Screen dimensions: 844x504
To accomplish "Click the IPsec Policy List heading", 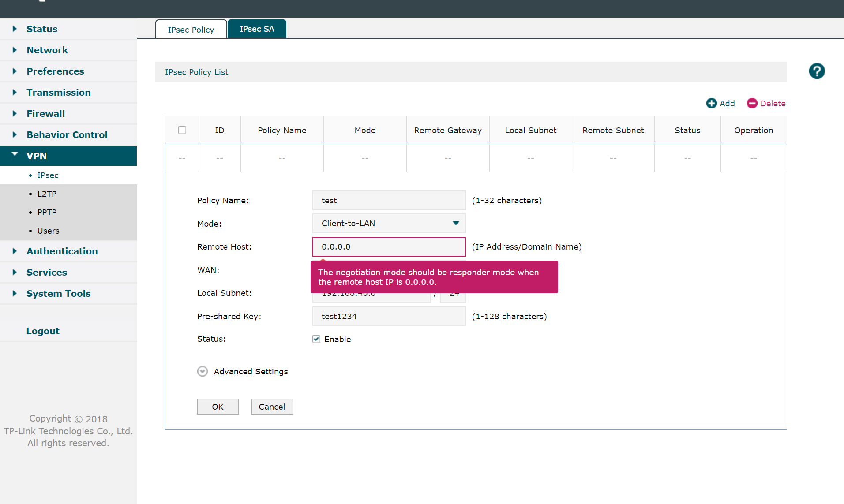I will [x=197, y=72].
